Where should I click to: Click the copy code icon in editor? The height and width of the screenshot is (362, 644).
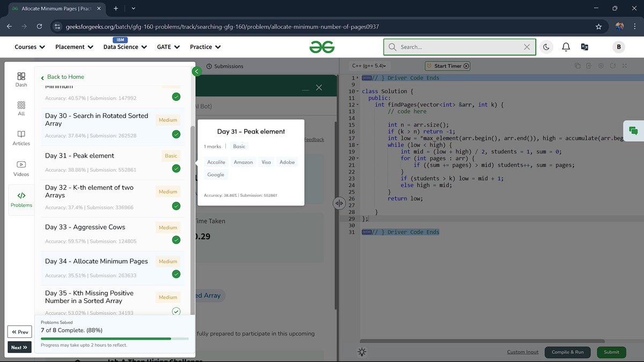tap(577, 66)
